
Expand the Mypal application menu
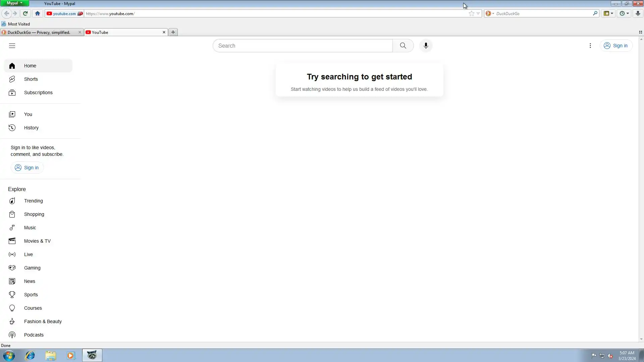click(x=14, y=3)
